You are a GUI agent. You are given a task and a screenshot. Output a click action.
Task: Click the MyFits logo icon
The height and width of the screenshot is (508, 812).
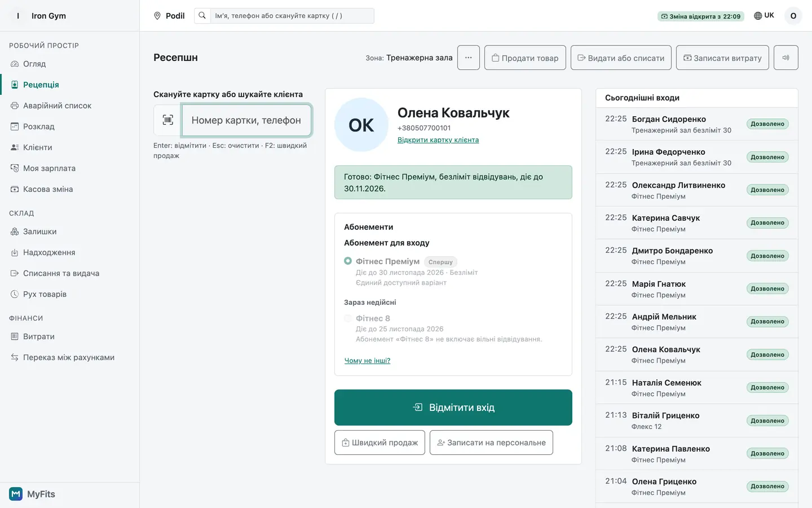tap(16, 494)
